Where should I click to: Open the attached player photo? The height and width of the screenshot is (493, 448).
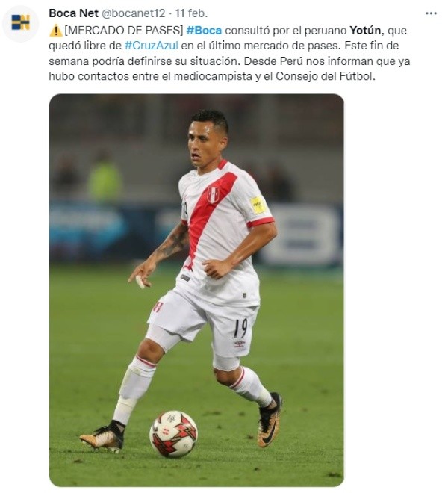click(196, 290)
